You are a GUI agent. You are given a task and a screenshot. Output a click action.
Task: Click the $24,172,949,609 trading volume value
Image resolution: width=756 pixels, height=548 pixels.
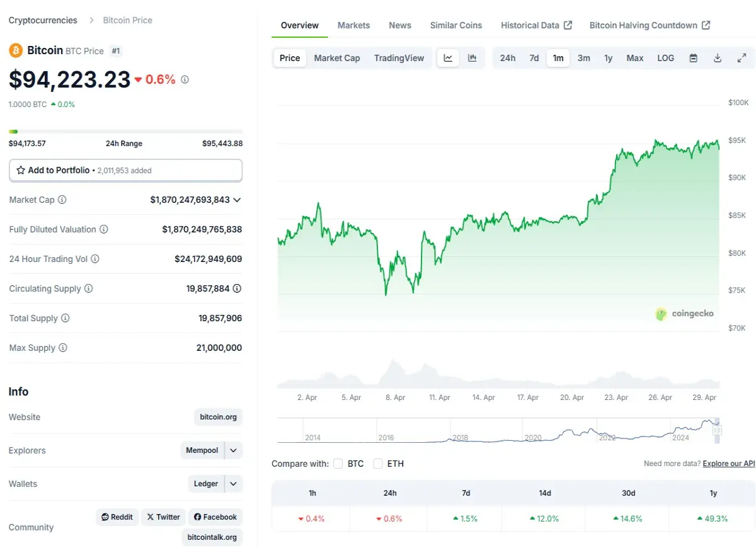click(x=209, y=259)
